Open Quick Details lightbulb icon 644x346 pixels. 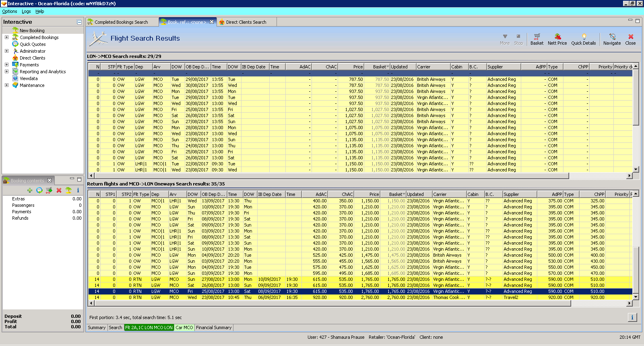coord(584,37)
